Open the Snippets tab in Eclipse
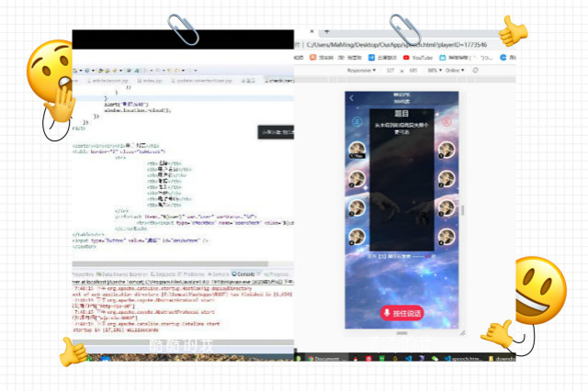This screenshot has width=588, height=391. coord(164,274)
